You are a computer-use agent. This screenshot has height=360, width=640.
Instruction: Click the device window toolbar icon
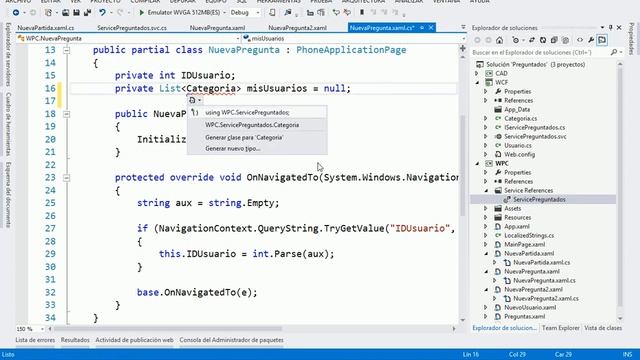coord(272,13)
